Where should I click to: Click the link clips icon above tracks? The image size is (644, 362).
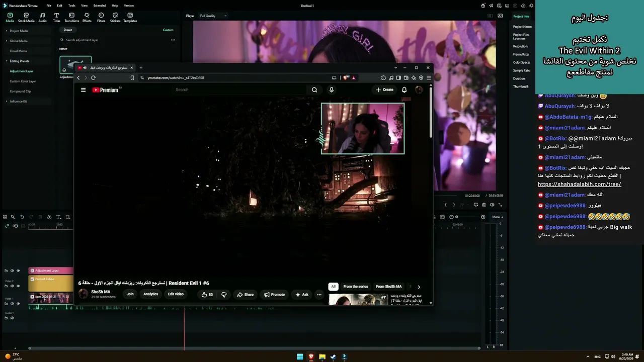pyautogui.click(x=7, y=226)
